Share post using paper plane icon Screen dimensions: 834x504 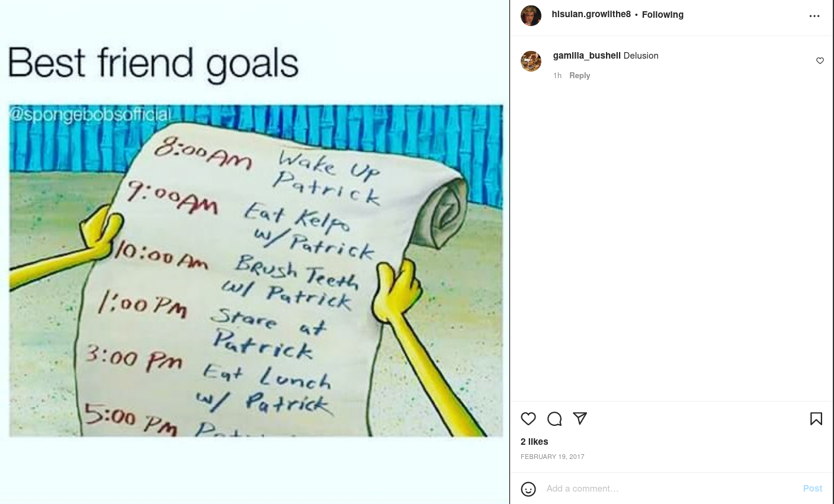(x=580, y=418)
